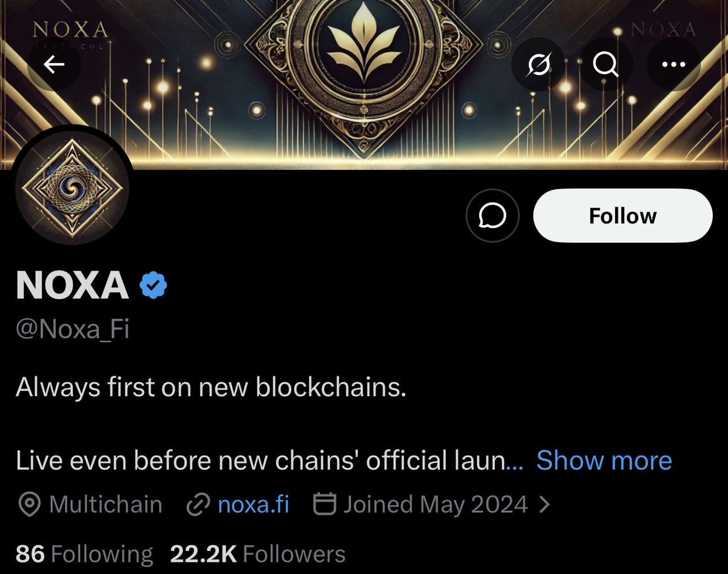
Task: View the 22.2K Followers list
Action: [x=258, y=554]
